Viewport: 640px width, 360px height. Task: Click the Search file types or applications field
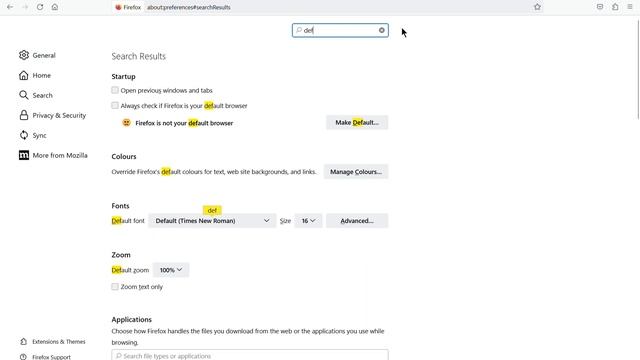[250, 355]
